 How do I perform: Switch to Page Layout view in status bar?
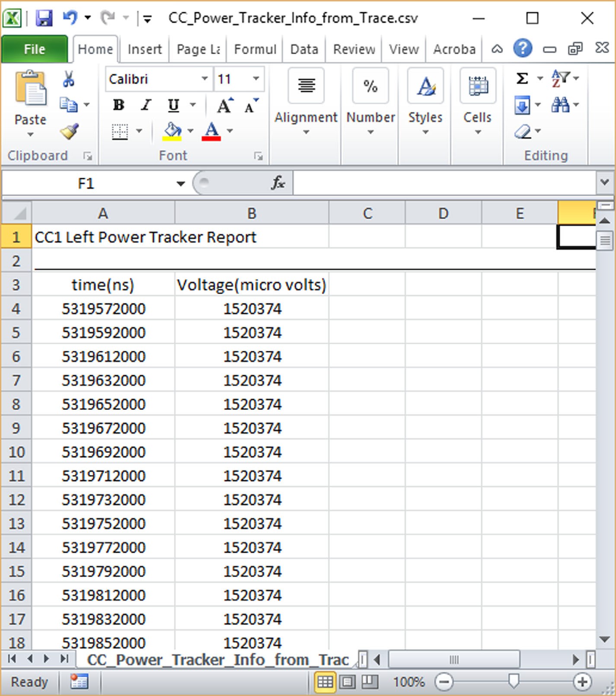(x=347, y=682)
